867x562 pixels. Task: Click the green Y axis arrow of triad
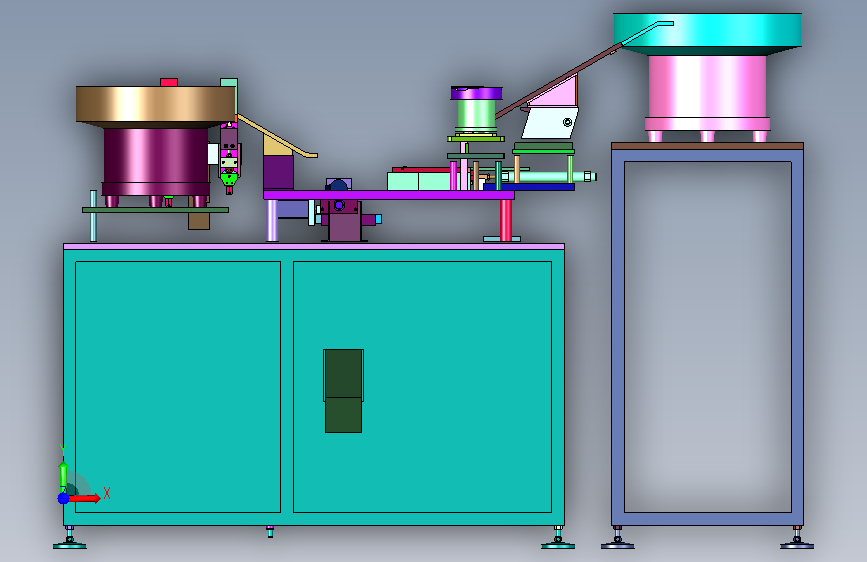coord(63,475)
